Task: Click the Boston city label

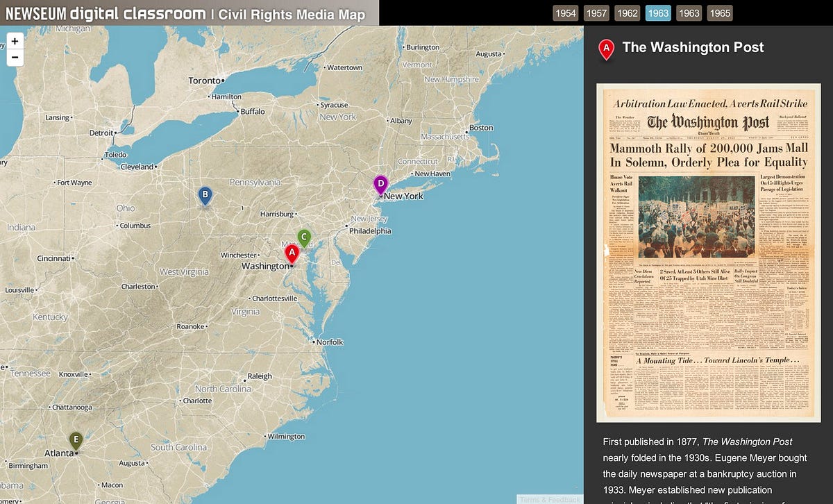Action: click(481, 128)
